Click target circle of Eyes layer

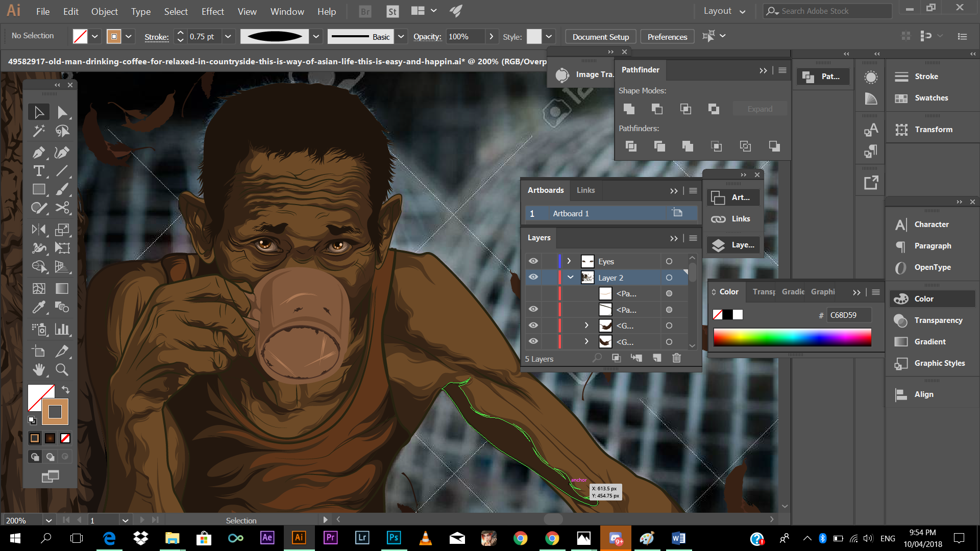669,261
